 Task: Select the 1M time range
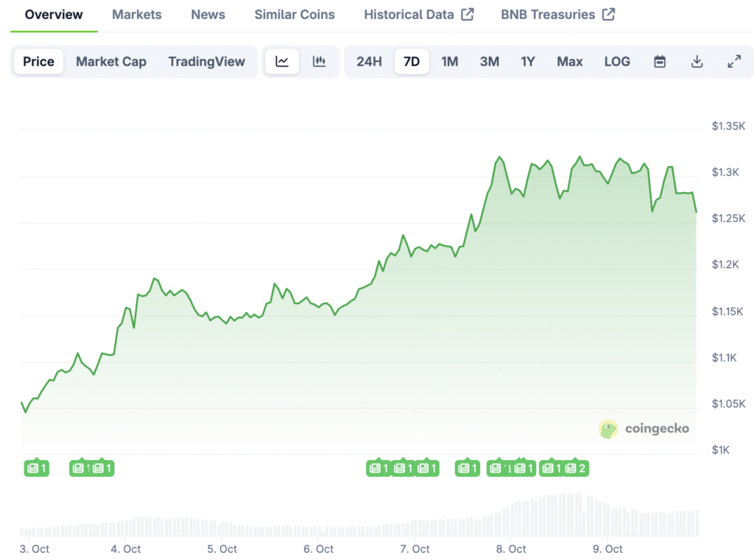[449, 62]
